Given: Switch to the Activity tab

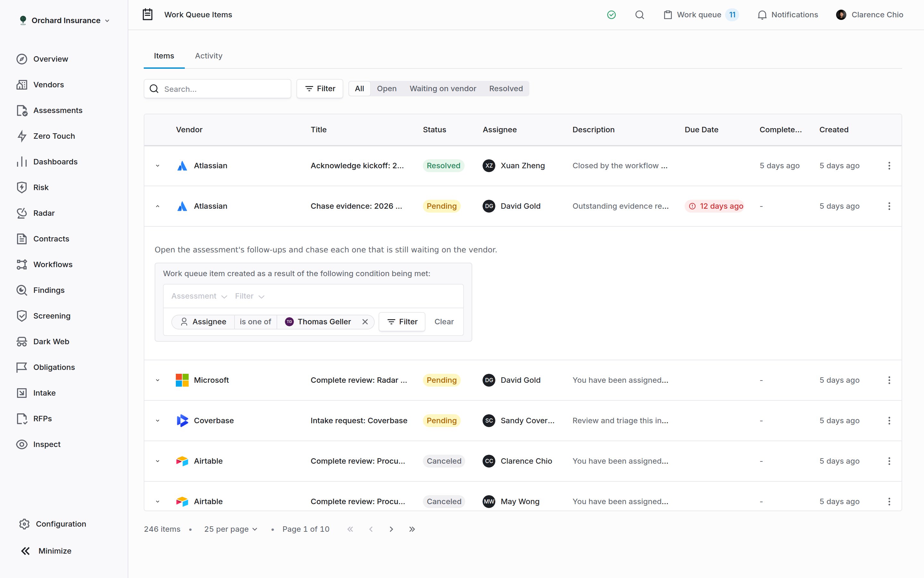Looking at the screenshot, I should [x=209, y=56].
